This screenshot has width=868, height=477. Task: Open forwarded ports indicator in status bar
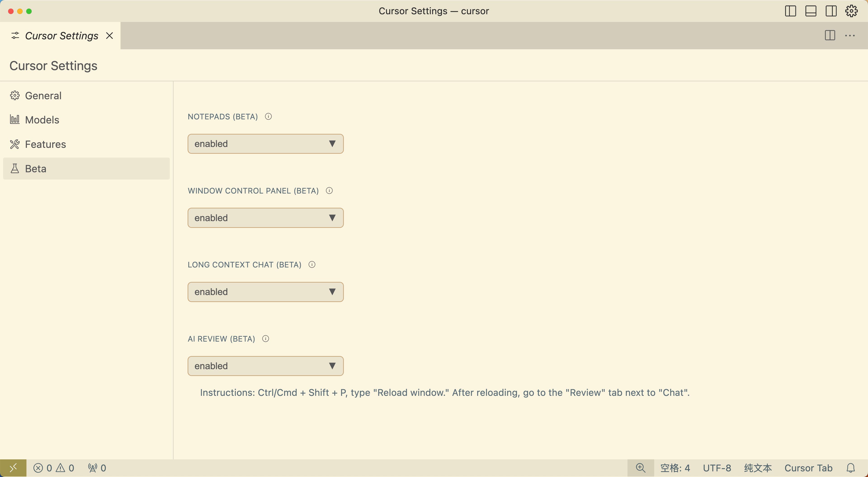[97, 468]
